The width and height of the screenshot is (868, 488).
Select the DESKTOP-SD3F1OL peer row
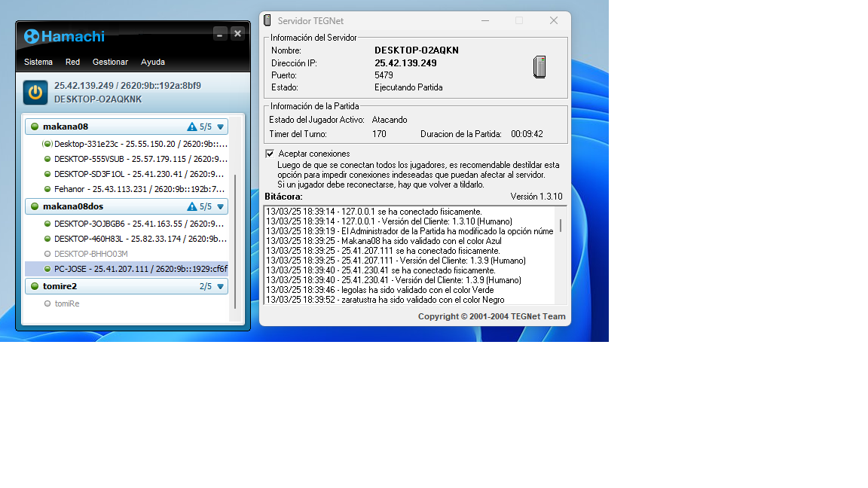click(x=127, y=174)
